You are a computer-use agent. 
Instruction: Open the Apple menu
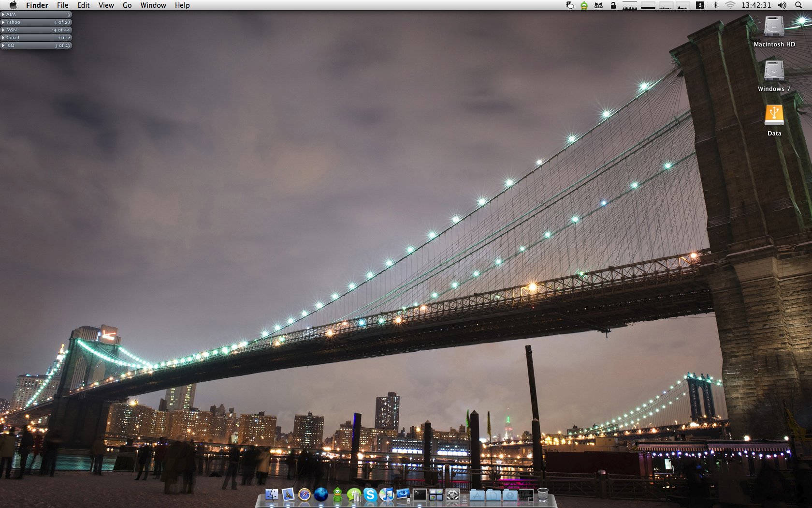[13, 5]
